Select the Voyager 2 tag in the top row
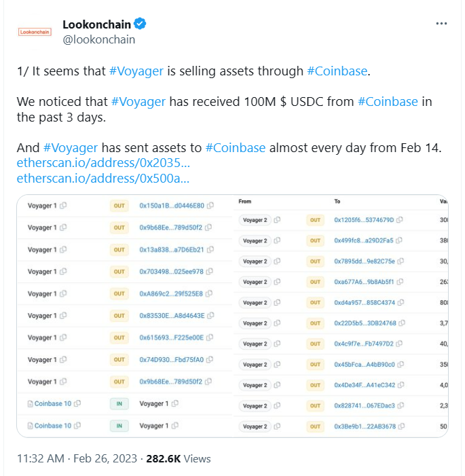 pyautogui.click(x=255, y=220)
